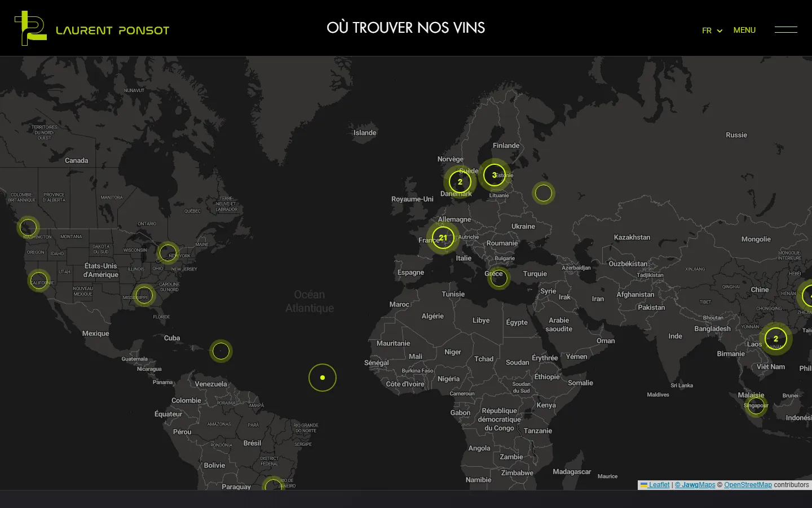Select the map marker near Rio de Janeiro
This screenshot has width=812, height=508.
coord(273,484)
